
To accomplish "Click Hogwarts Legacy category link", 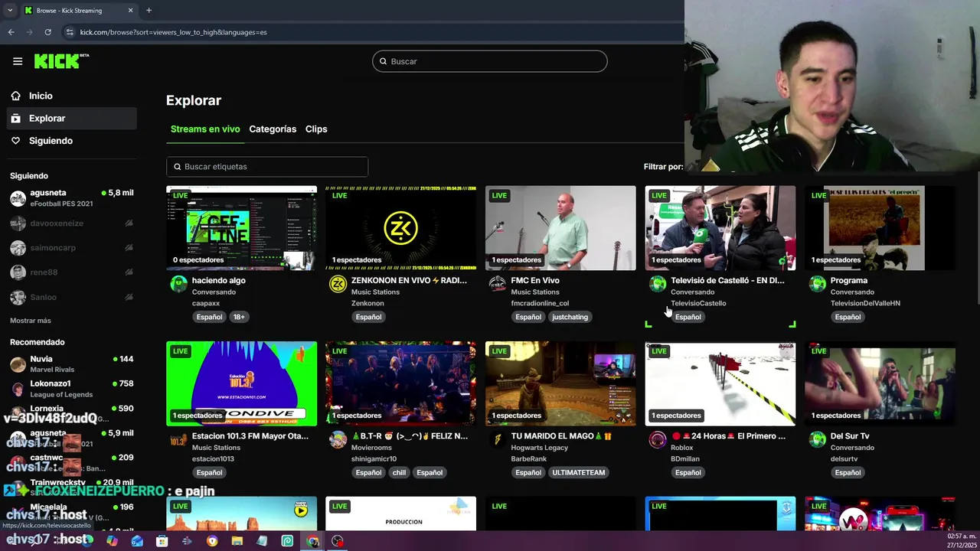I will [x=540, y=448].
